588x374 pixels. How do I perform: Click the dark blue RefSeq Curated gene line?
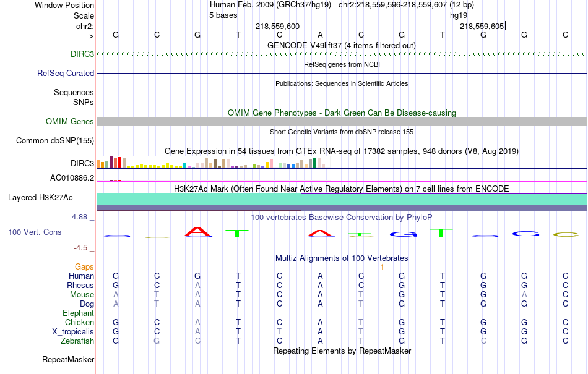coord(342,73)
